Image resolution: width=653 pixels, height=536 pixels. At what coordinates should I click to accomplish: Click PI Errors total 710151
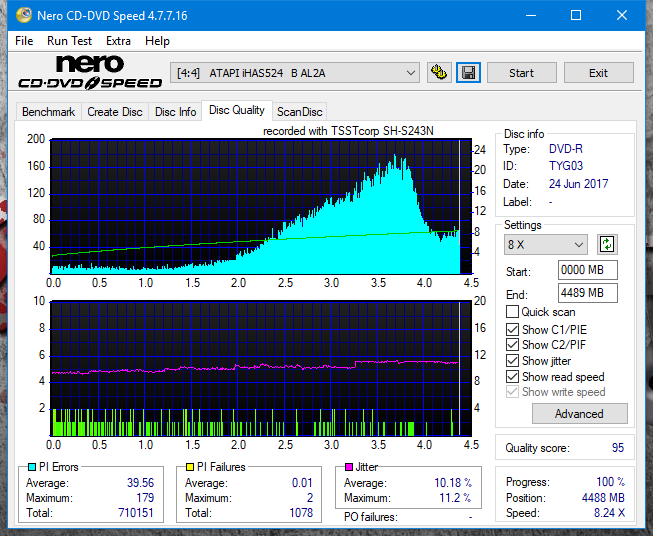click(136, 513)
